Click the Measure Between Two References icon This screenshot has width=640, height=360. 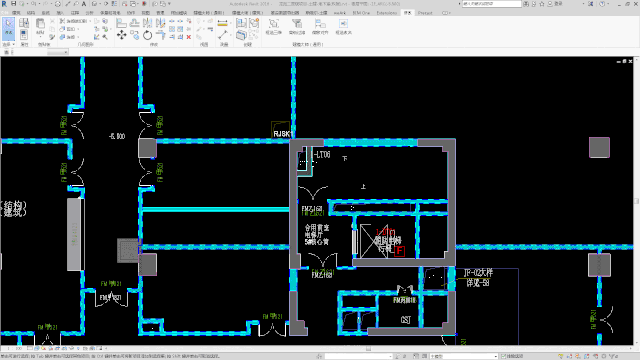(222, 36)
